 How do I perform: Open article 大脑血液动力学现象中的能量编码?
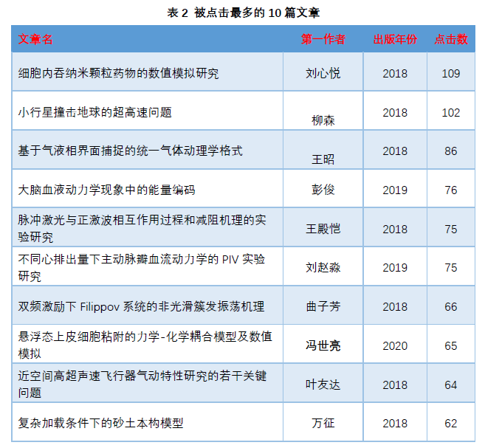106,190
